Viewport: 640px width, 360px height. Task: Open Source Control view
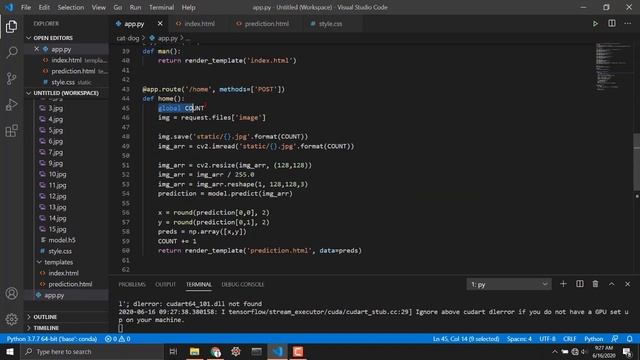(11, 78)
